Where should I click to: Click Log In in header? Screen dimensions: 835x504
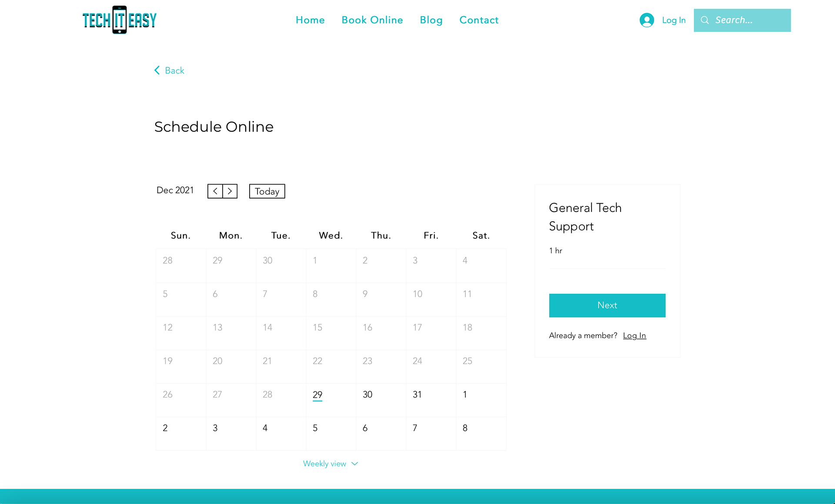[674, 20]
